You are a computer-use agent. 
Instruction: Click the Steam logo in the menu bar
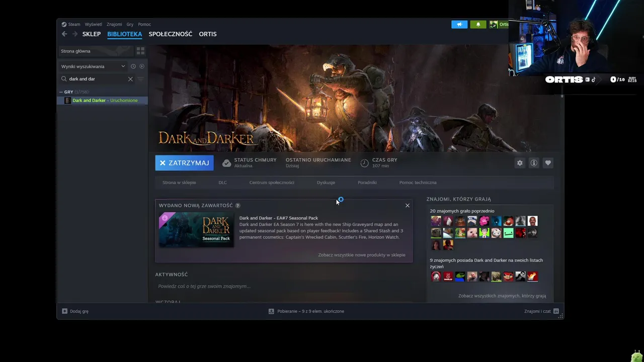click(64, 24)
